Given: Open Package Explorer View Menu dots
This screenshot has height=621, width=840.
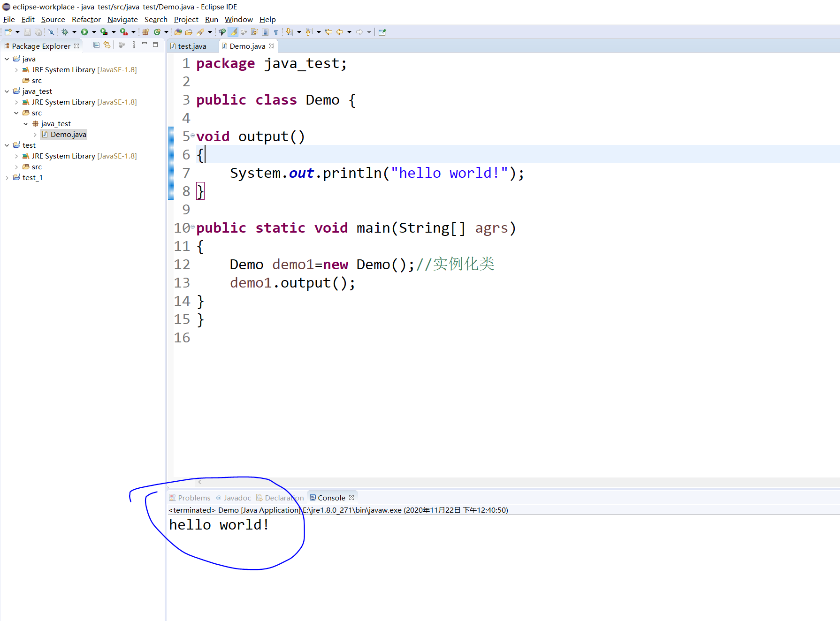Looking at the screenshot, I should pyautogui.click(x=134, y=45).
